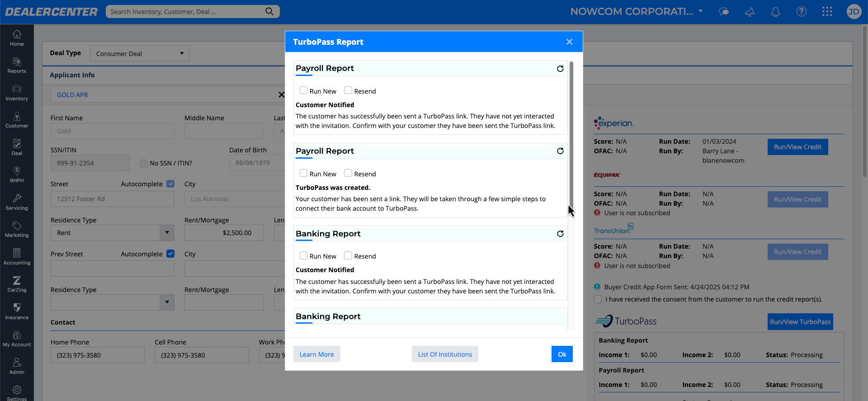The height and width of the screenshot is (401, 868).
Task: Click the DealerCenter logo
Action: (x=51, y=12)
